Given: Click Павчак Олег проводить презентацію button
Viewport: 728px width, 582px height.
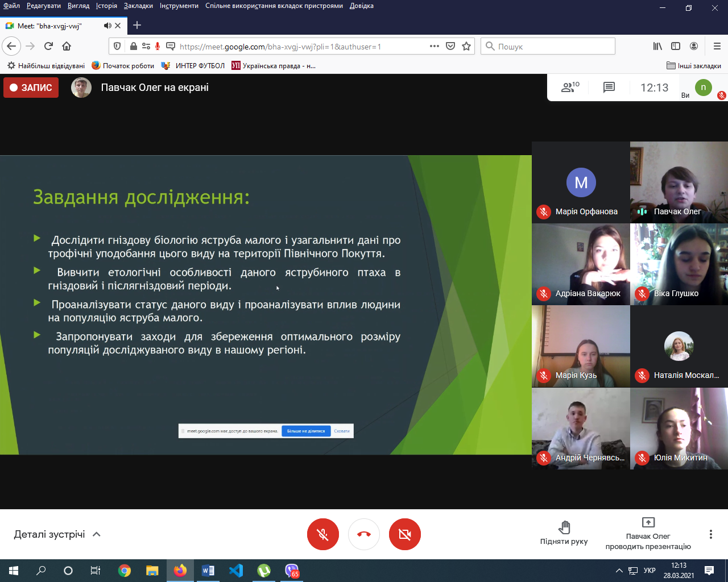Looking at the screenshot, I should click(648, 534).
